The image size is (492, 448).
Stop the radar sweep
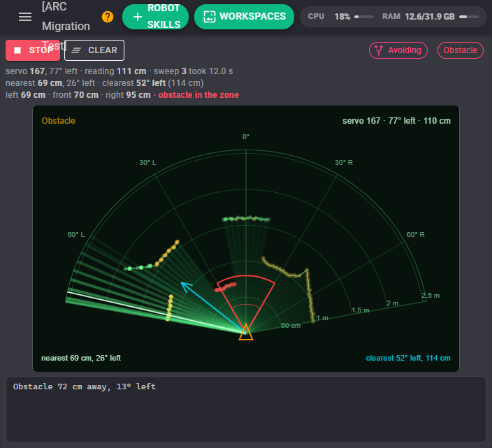33,50
